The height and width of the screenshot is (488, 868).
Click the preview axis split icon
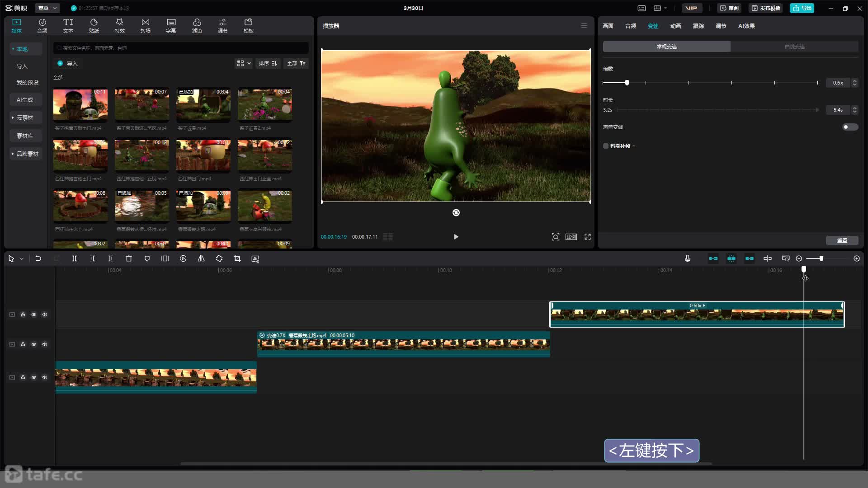coord(768,258)
